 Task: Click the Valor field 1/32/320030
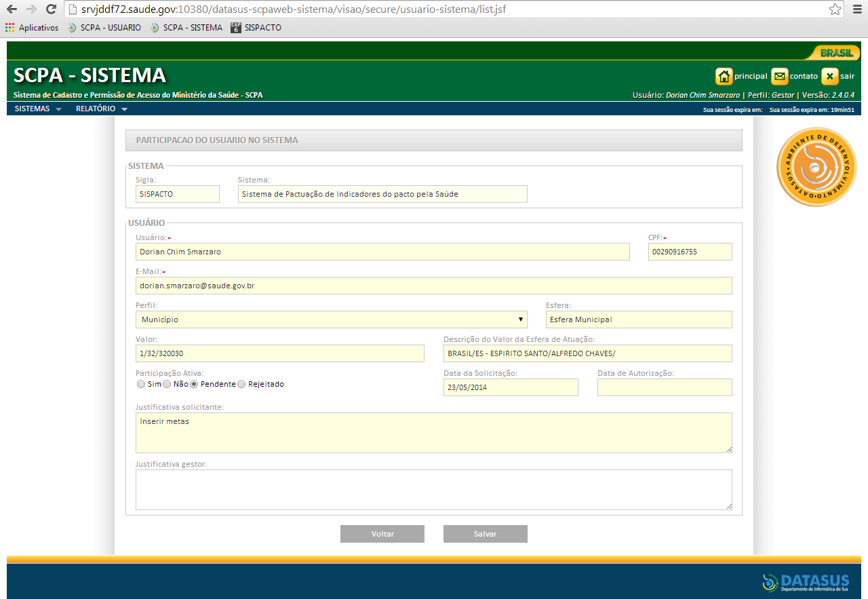pos(280,353)
